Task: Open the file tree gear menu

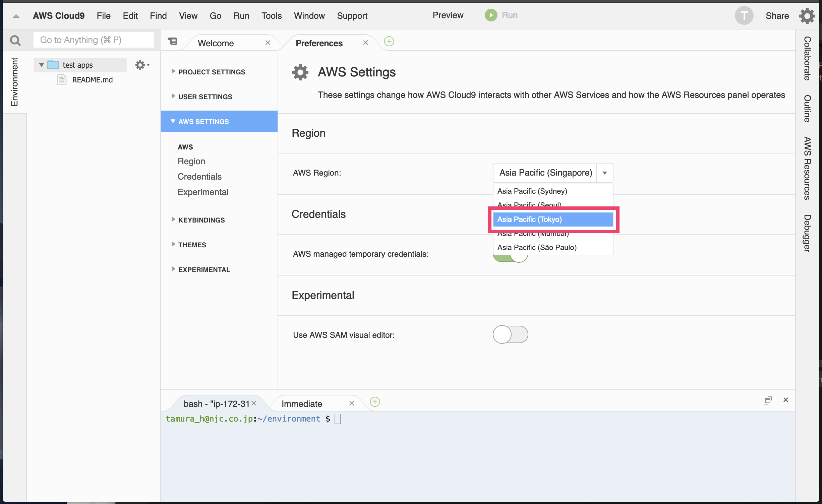Action: click(140, 65)
